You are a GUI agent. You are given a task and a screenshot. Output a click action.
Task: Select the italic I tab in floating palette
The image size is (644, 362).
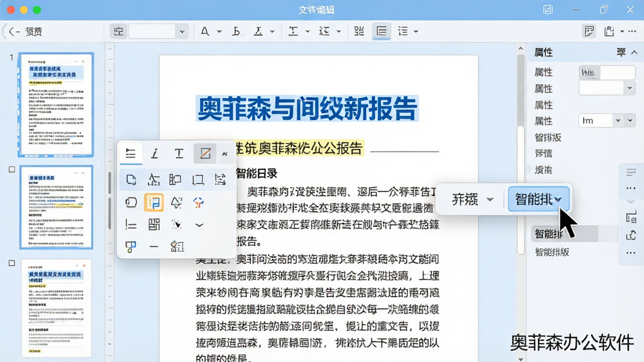(x=155, y=153)
